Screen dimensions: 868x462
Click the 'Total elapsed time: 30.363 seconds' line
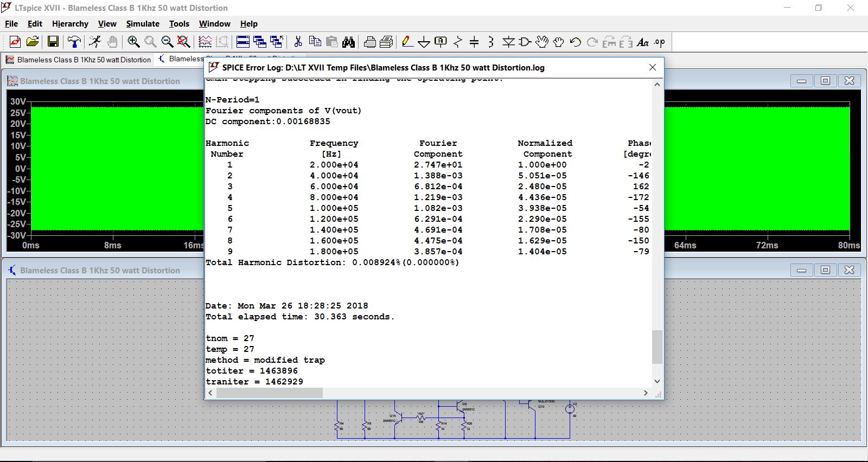click(299, 317)
